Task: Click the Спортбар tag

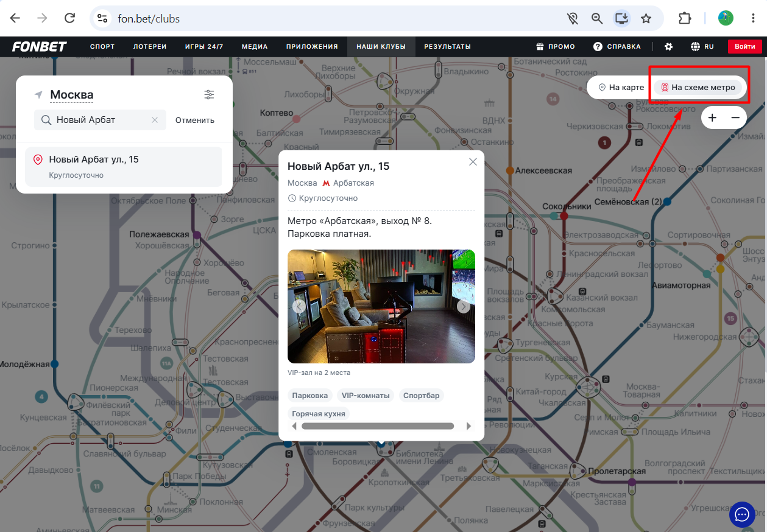Action: (421, 396)
